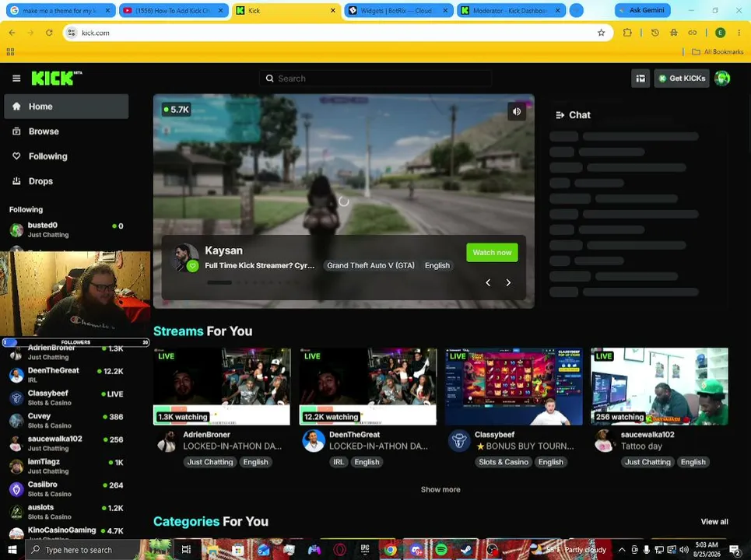The image size is (751, 560).
Task: Open the Kick profile avatar menu
Action: (721, 78)
